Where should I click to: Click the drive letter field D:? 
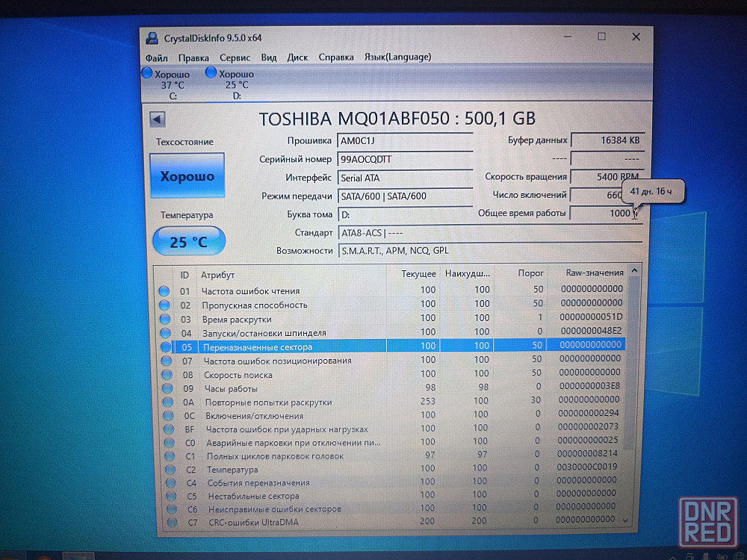404,214
